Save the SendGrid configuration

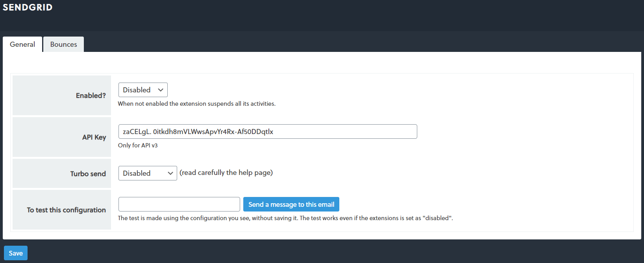click(x=16, y=253)
